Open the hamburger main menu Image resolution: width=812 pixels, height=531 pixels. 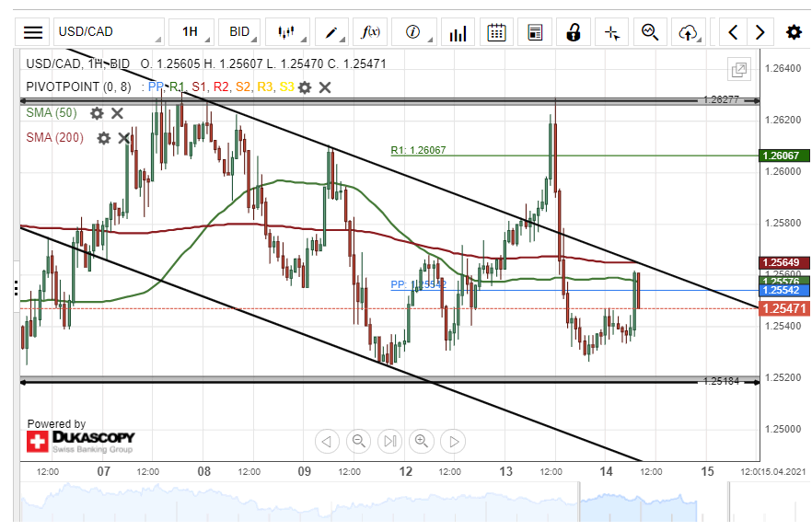32,32
